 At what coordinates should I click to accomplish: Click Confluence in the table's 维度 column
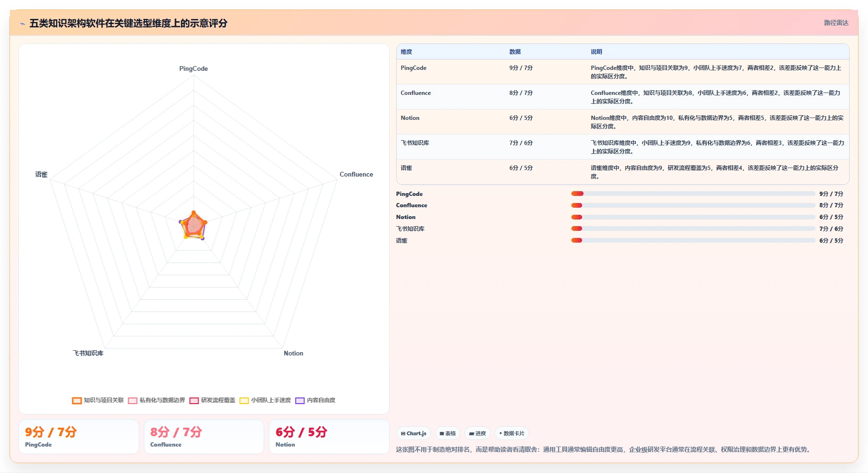416,93
